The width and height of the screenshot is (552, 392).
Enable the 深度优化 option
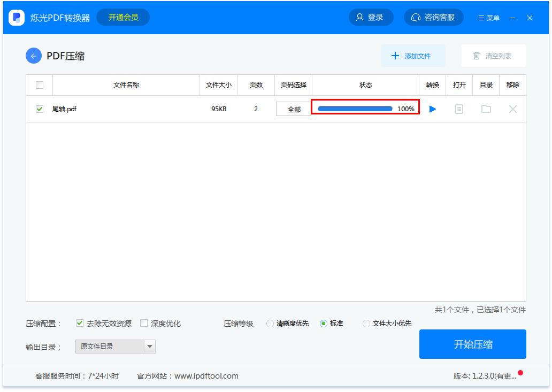pyautogui.click(x=143, y=323)
